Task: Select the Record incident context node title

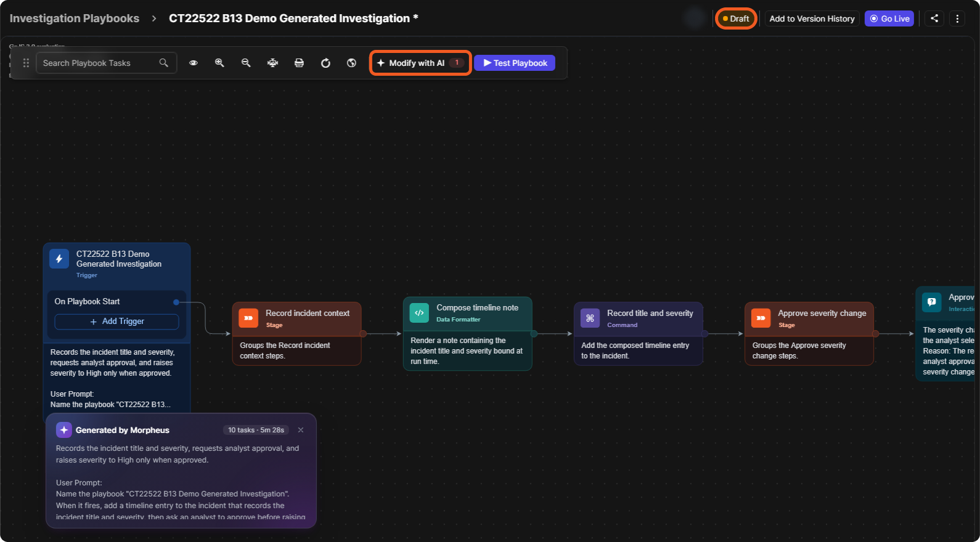Action: coord(308,313)
